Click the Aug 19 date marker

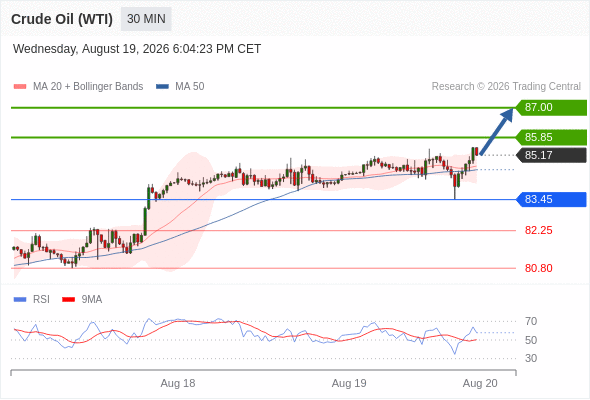tap(349, 383)
